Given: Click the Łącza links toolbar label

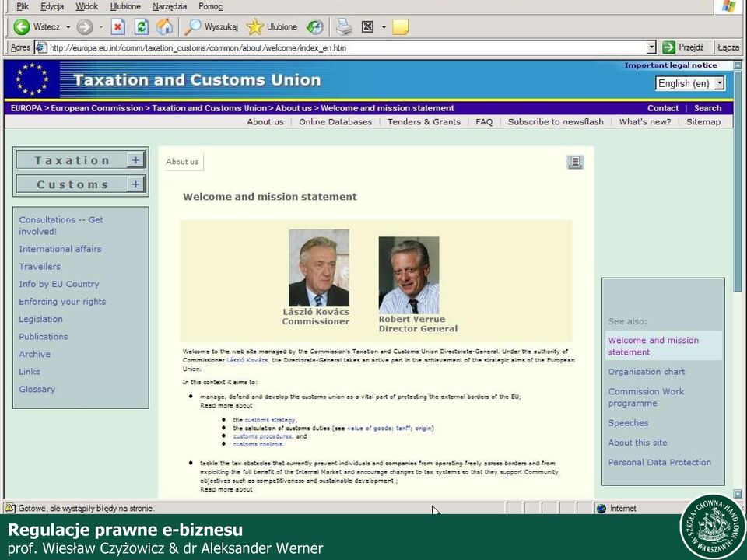Looking at the screenshot, I should (x=728, y=47).
